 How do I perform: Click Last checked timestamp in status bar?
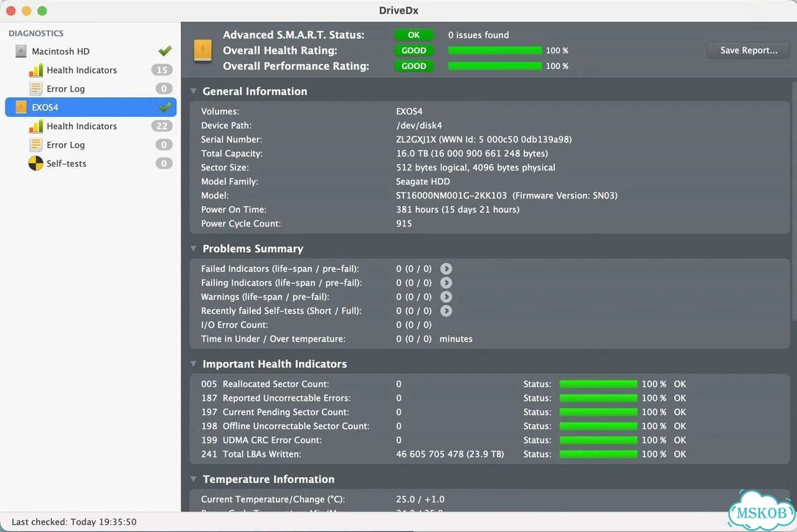(x=74, y=522)
